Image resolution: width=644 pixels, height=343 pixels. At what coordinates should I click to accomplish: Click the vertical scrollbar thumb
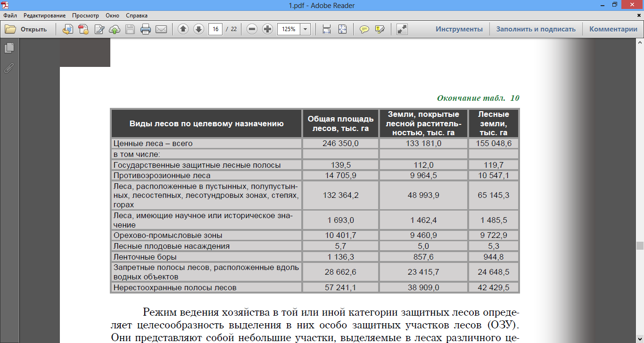coord(640,246)
